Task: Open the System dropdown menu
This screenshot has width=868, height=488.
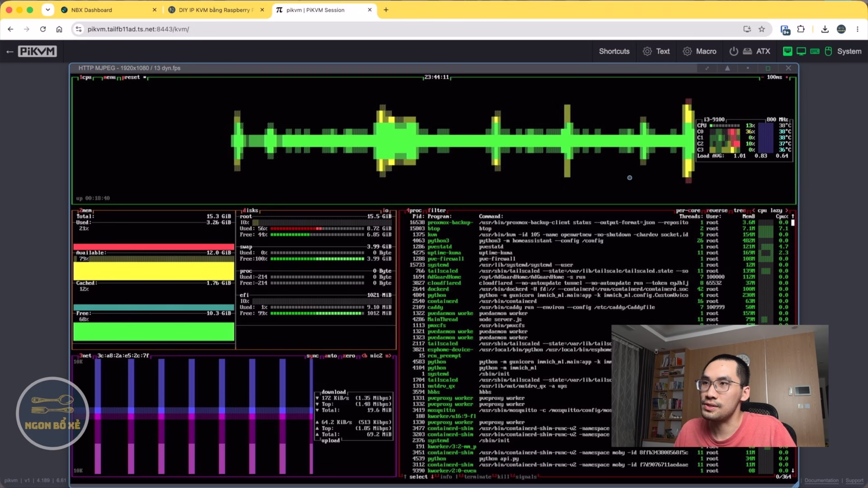Action: tap(849, 52)
